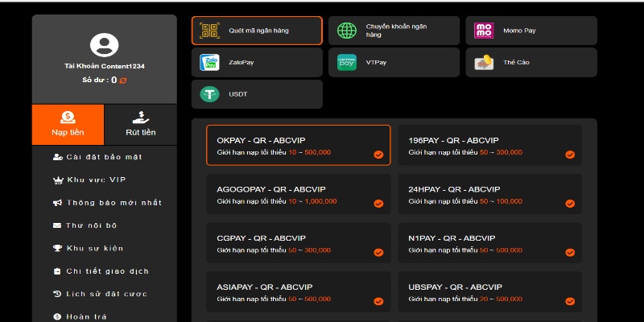Click the USDT Tether coin icon
Image resolution: width=644 pixels, height=322 pixels.
point(209,94)
